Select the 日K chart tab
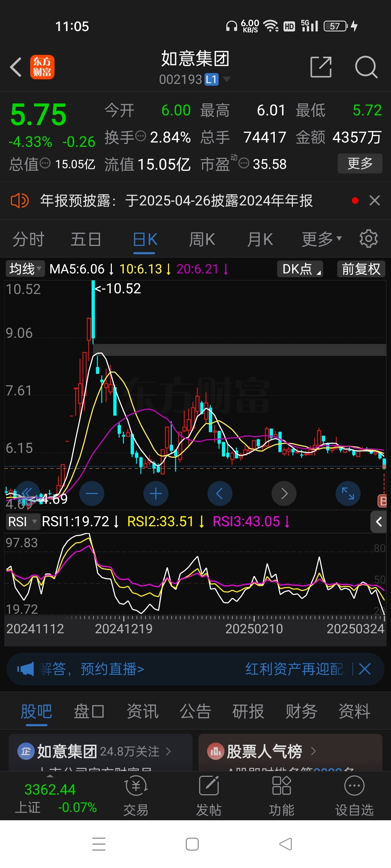The width and height of the screenshot is (391, 868). click(x=145, y=239)
